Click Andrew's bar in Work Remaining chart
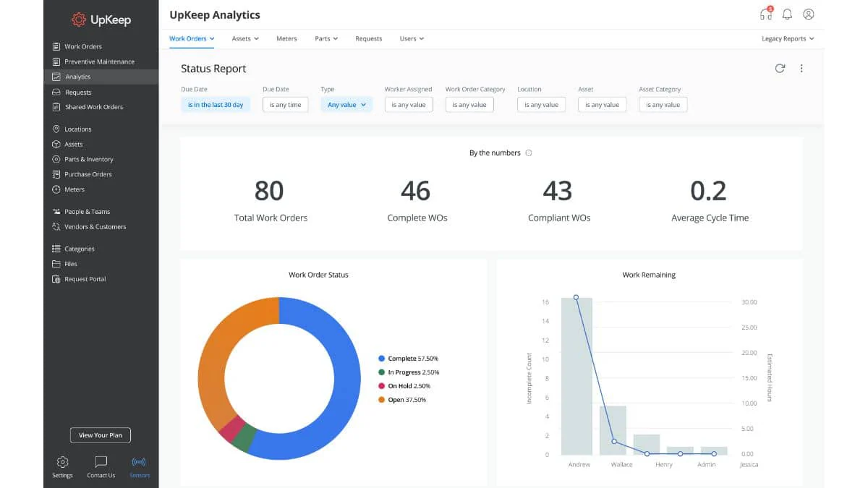 pyautogui.click(x=576, y=376)
